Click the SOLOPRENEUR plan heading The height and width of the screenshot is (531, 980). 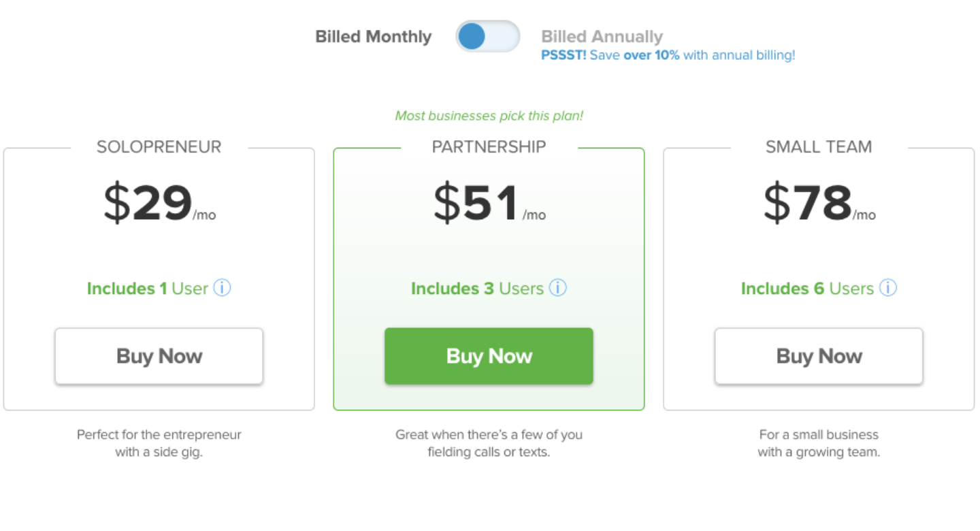(159, 147)
